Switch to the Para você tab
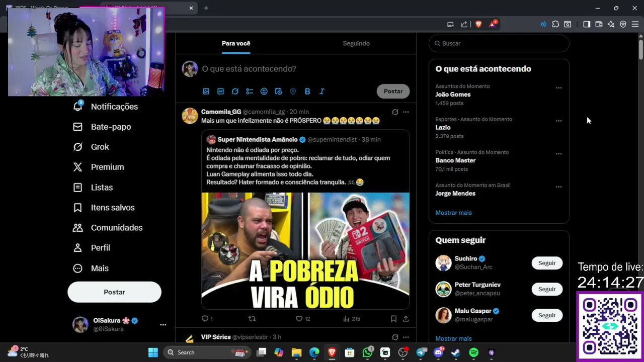The image size is (644, 362). point(236,43)
